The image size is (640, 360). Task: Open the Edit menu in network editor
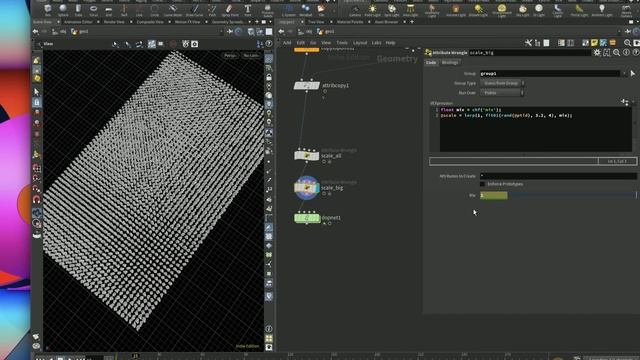tap(301, 43)
